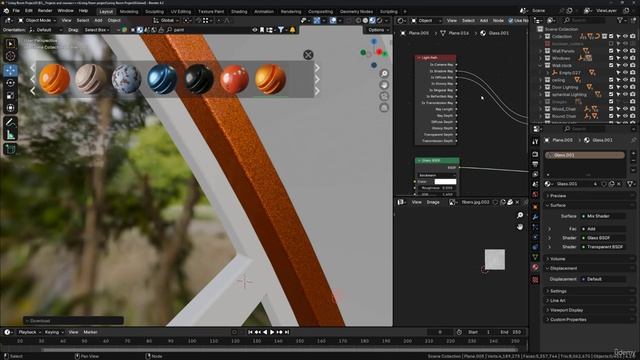Click the image editor pan hand icon

pyautogui.click(x=520, y=227)
